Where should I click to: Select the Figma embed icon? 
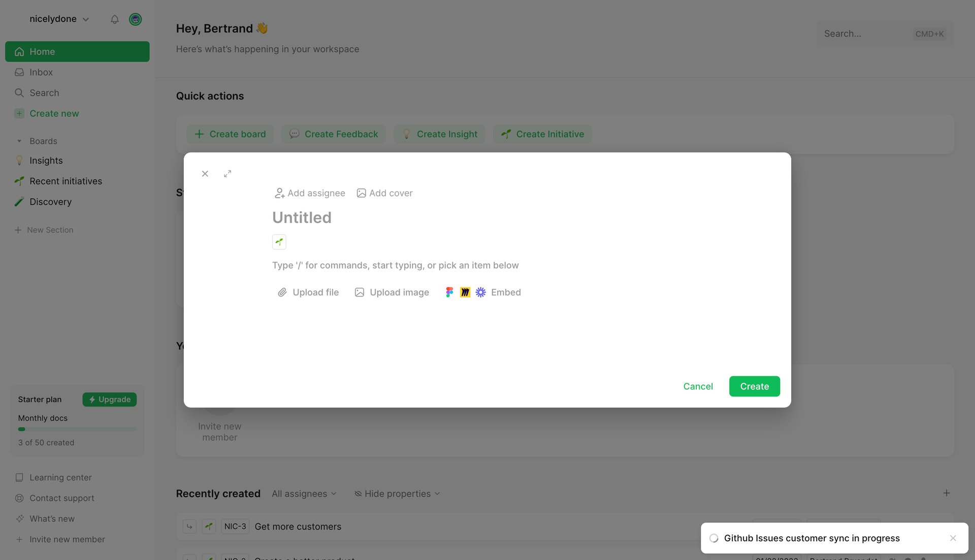click(449, 292)
